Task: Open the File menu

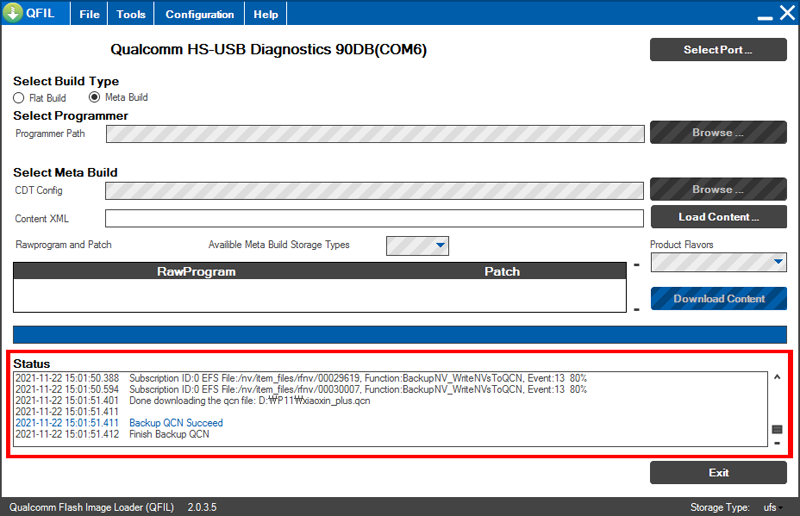Action: pyautogui.click(x=89, y=14)
